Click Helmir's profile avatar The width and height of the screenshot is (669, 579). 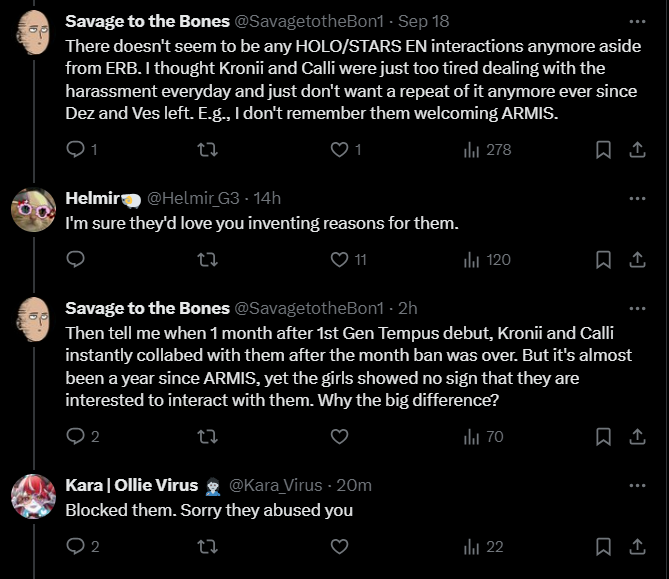coord(33,209)
